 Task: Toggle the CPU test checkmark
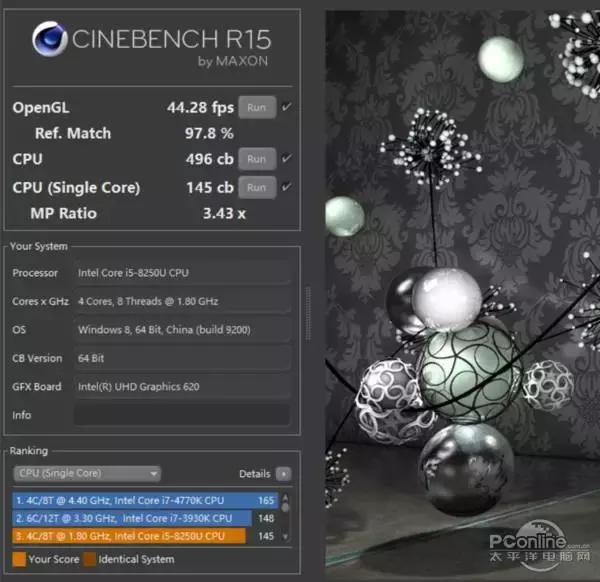(x=287, y=158)
